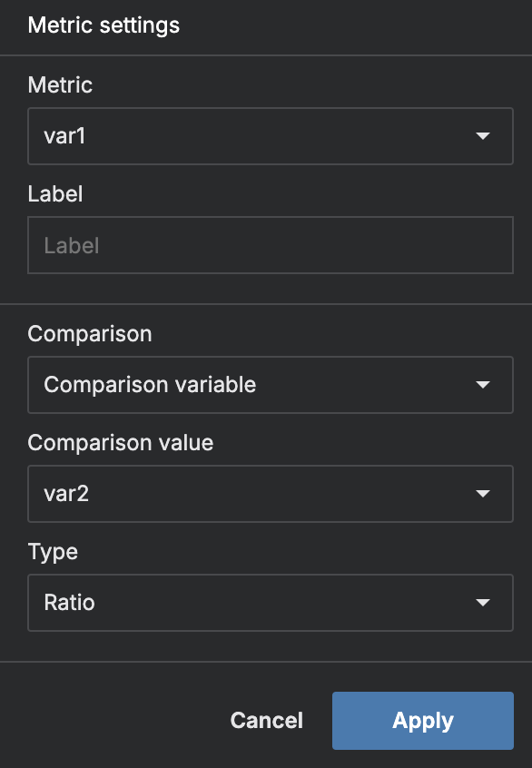Open the Comparison variable selector

(x=271, y=385)
